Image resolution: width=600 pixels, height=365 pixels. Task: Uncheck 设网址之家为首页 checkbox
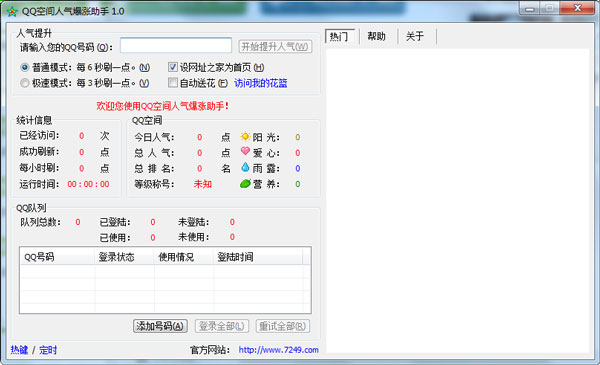[173, 67]
